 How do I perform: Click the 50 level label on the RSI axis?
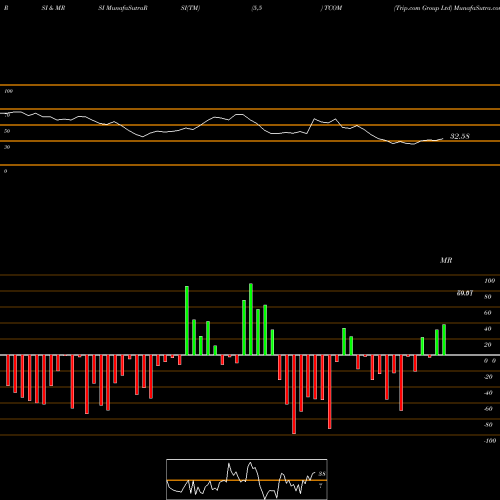7,131
